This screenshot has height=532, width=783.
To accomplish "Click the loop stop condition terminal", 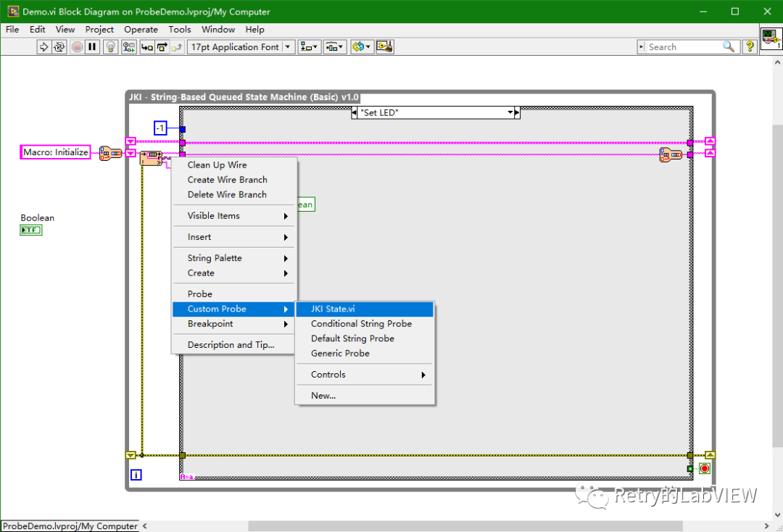I will pyautogui.click(x=705, y=469).
